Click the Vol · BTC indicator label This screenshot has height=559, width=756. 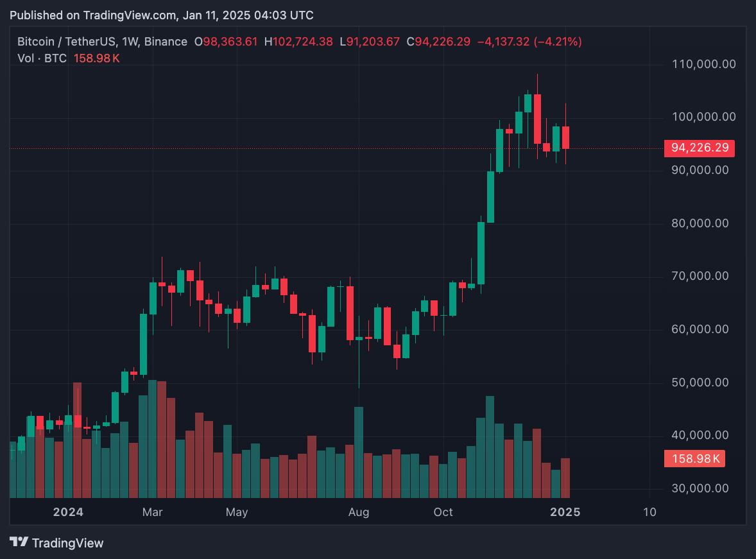pos(43,58)
